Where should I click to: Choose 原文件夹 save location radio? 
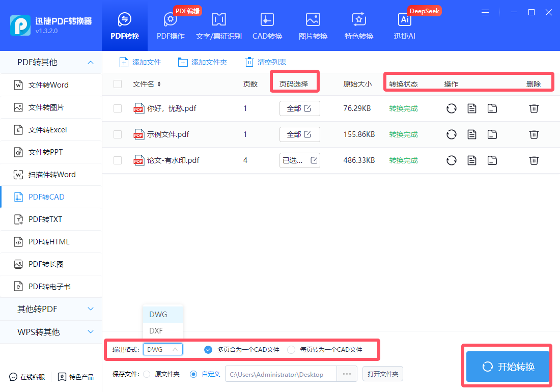tap(147, 374)
